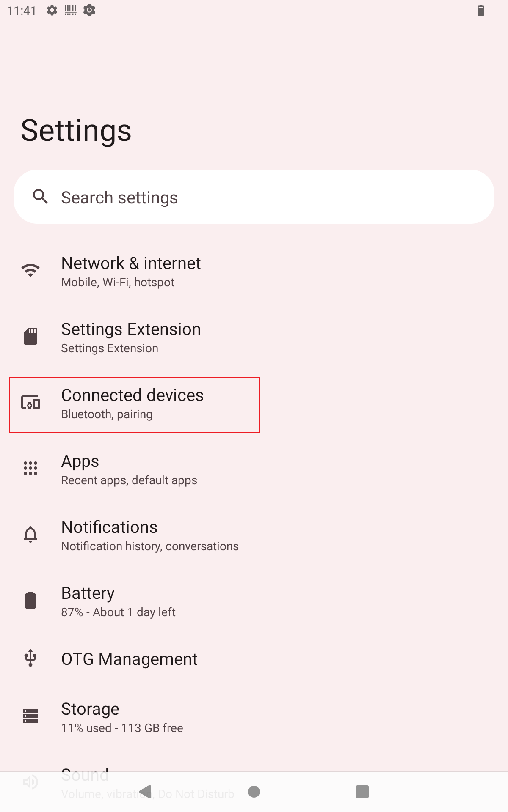
Task: Tap the SD card Settings Extension icon
Action: [x=30, y=337]
